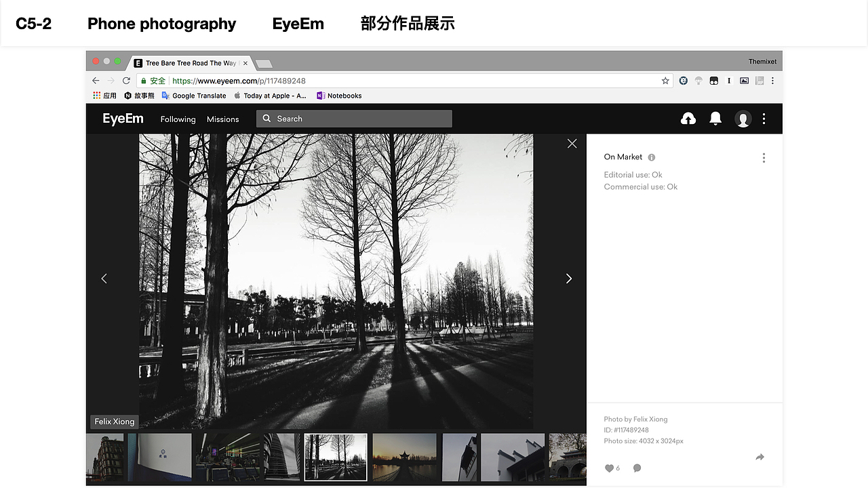This screenshot has height=488, width=868.
Task: Open the Following page
Action: [178, 119]
